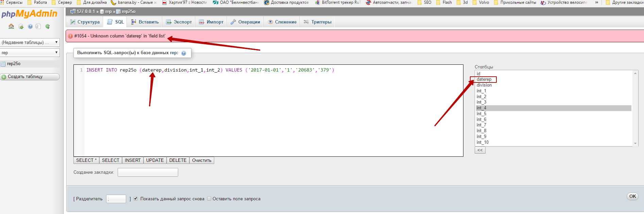Click the server icon before 127.0.0.1 breadcrumb
This screenshot has height=214, width=644.
[x=73, y=12]
